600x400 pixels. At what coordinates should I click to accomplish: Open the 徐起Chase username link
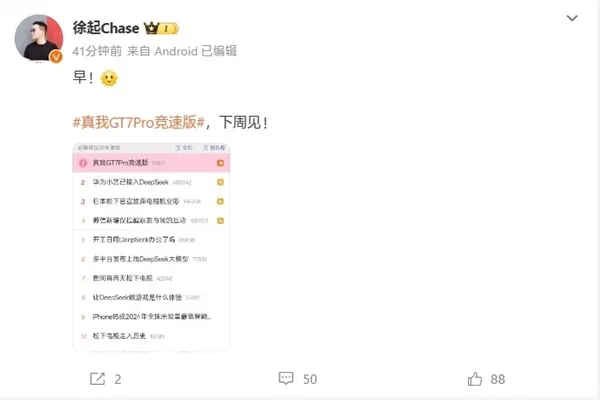pos(106,28)
